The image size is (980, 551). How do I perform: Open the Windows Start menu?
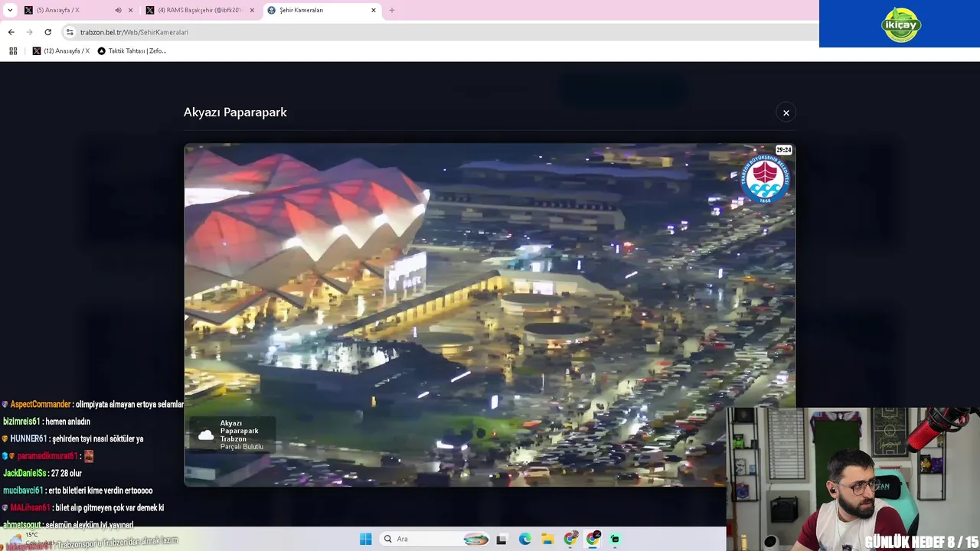click(x=366, y=539)
